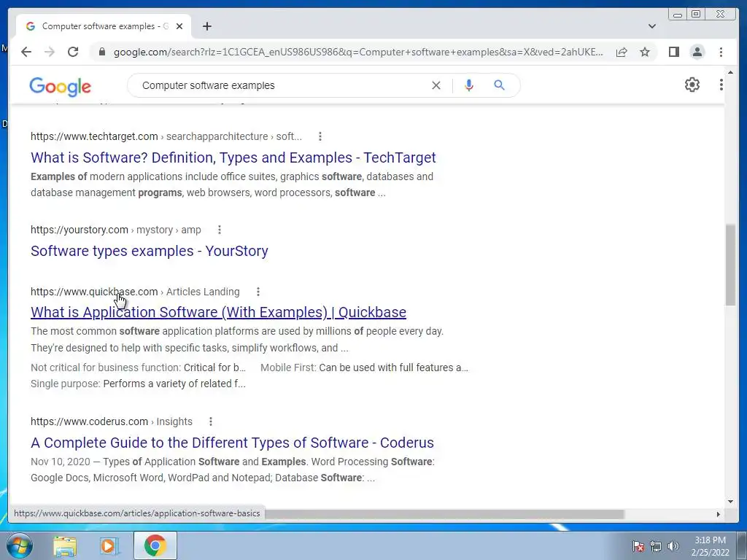Open the options menu for the TechTarget result
The width and height of the screenshot is (747, 560).
(x=320, y=136)
